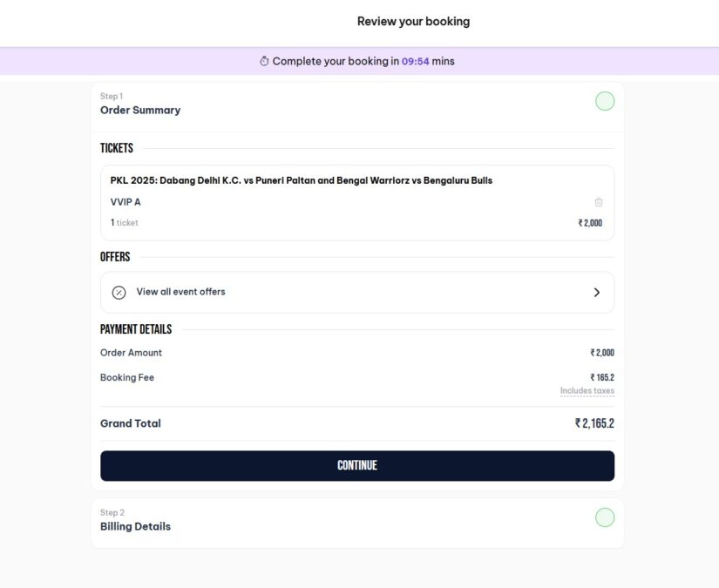The width and height of the screenshot is (719, 588).
Task: Click the Step 1 completion circle
Action: [x=606, y=101]
